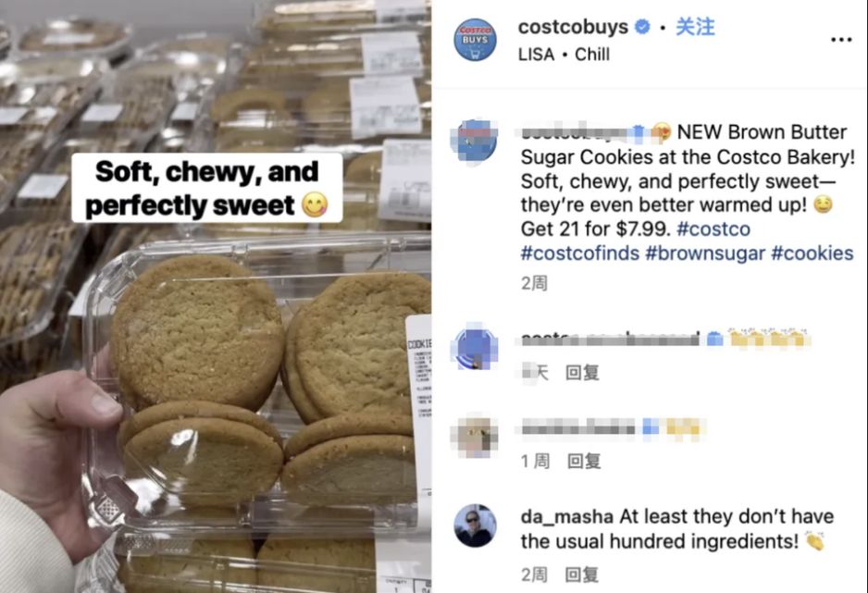Click the blurred avatar beside the caption
Image resolution: width=868 pixels, height=593 pixels.
475,140
